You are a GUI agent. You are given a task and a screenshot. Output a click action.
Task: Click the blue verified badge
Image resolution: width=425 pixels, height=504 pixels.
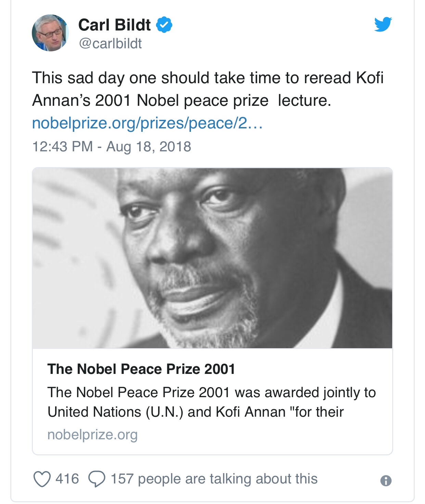(164, 25)
